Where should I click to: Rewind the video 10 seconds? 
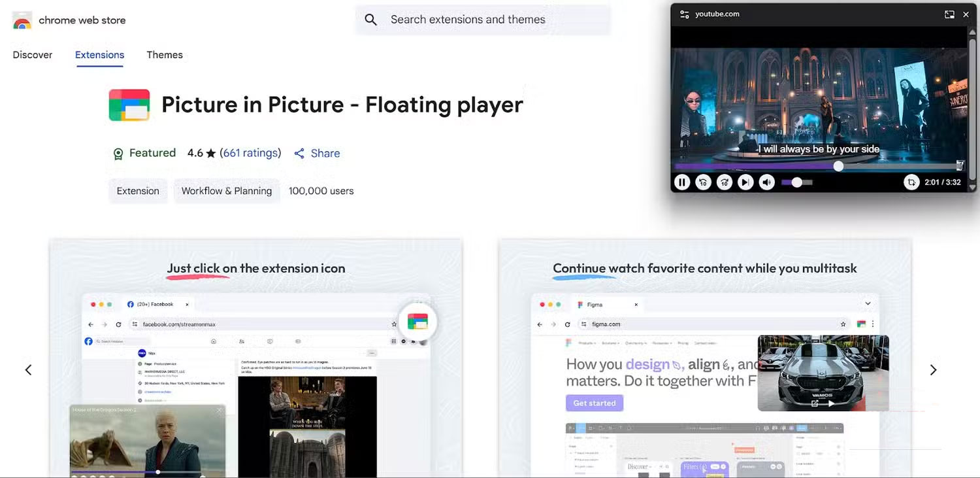pyautogui.click(x=703, y=182)
